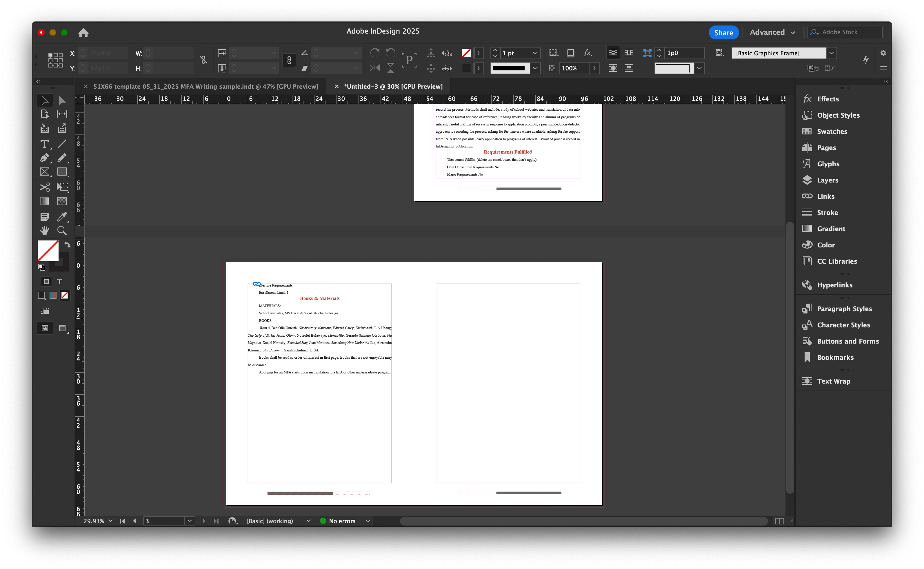The width and height of the screenshot is (924, 569).
Task: Click the Share button
Action: pyautogui.click(x=723, y=32)
